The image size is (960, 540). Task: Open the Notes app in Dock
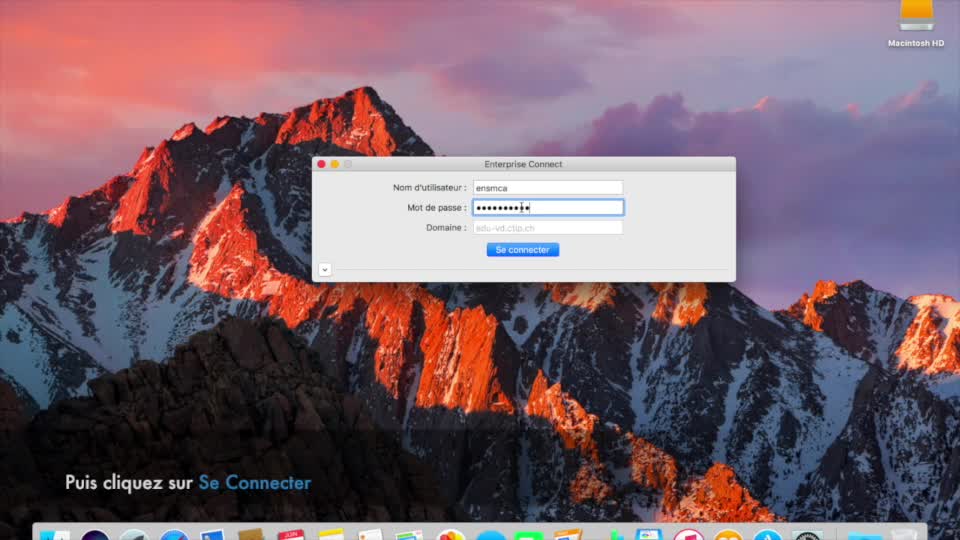(331, 535)
